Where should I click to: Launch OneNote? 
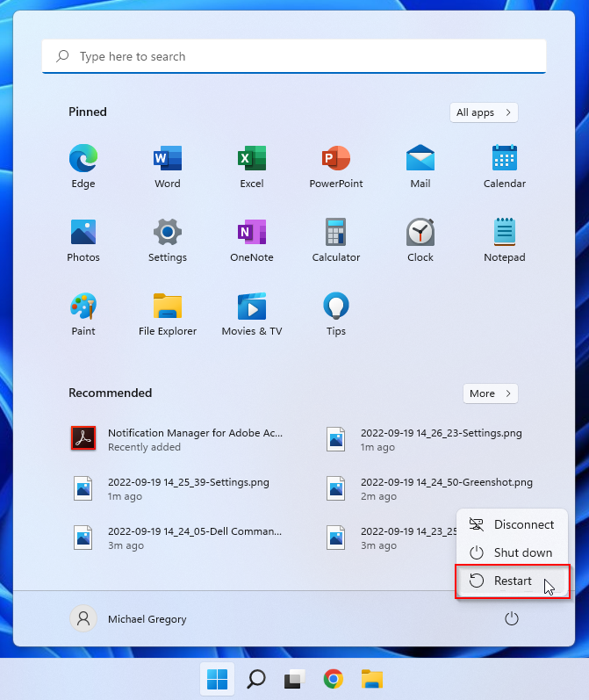pos(252,240)
